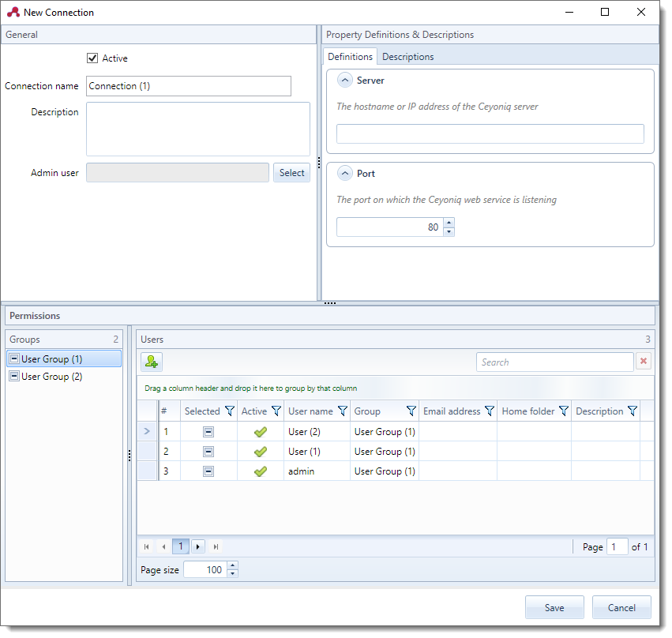Save the new connection
This screenshot has height=638, width=672.
point(554,607)
